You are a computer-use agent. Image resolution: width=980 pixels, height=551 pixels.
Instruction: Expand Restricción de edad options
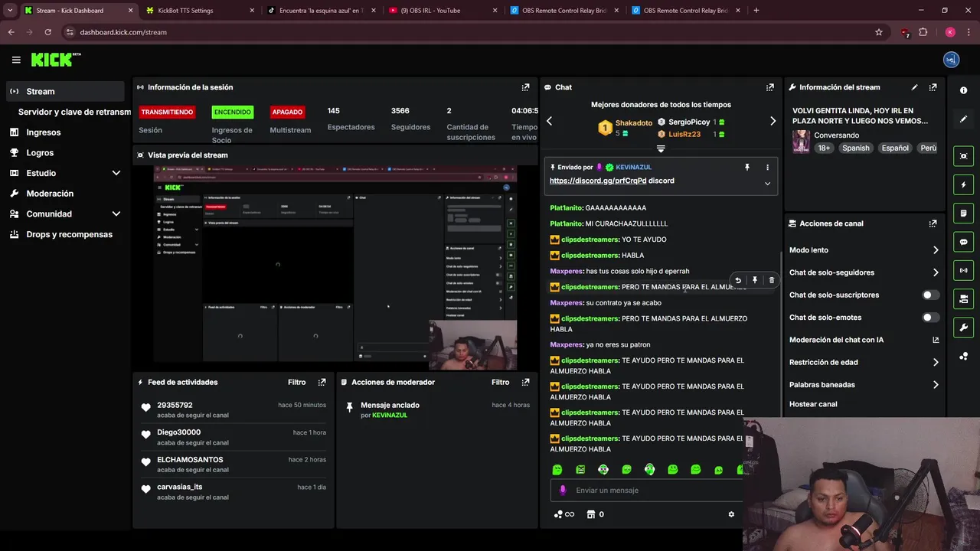coord(936,362)
